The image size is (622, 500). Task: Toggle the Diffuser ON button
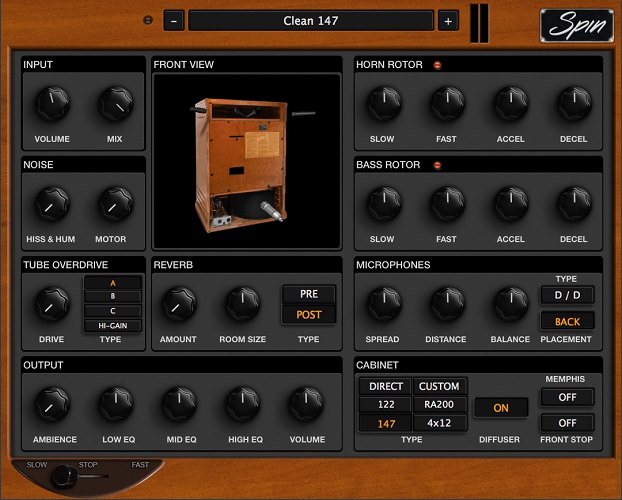pyautogui.click(x=501, y=408)
